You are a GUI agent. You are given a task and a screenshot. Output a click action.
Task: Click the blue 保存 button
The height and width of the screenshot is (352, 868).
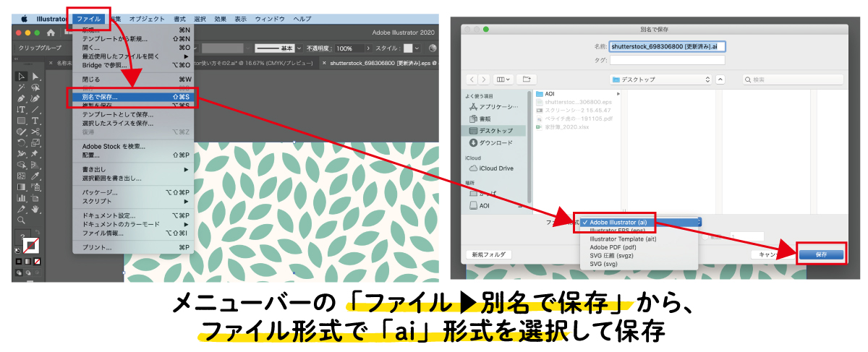[x=821, y=254]
